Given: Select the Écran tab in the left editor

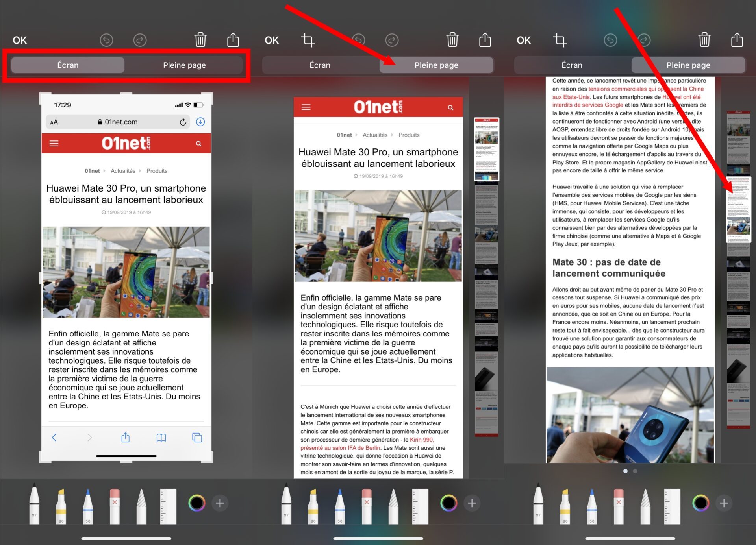Looking at the screenshot, I should click(x=68, y=65).
